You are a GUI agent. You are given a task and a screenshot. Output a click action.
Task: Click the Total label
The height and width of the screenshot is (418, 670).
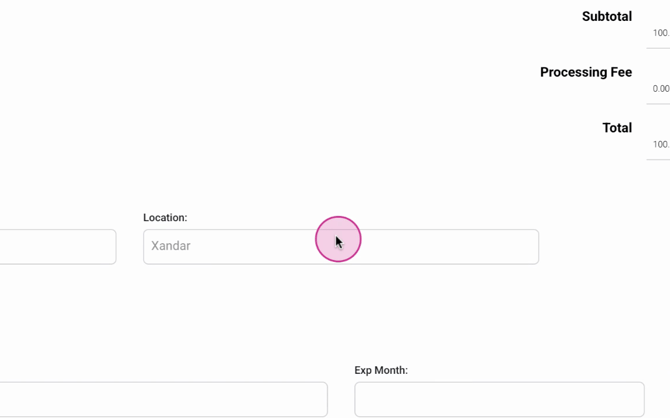point(616,128)
